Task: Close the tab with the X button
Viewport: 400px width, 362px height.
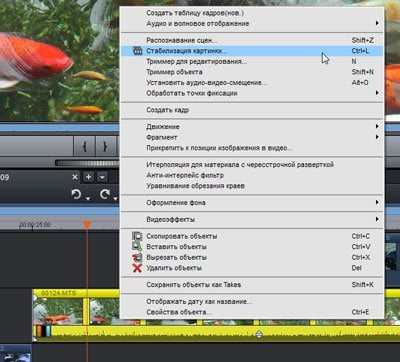Action: (x=75, y=177)
